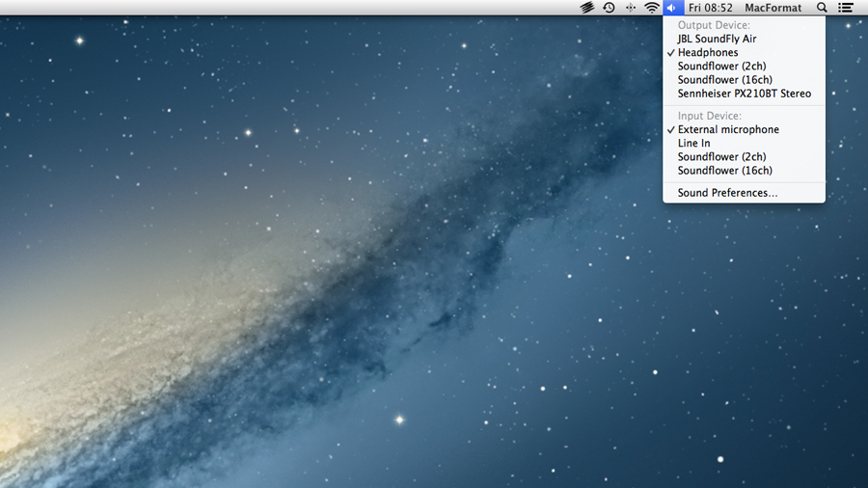The width and height of the screenshot is (868, 488).
Task: Choose Sennheiser PX210BT Stereo output
Action: pos(744,94)
